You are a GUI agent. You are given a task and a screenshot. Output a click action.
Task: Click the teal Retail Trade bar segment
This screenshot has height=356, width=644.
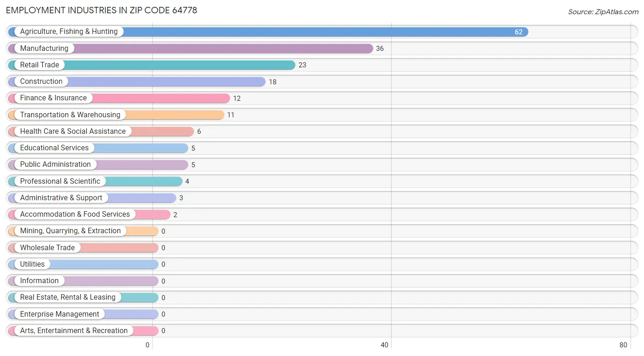click(152, 65)
